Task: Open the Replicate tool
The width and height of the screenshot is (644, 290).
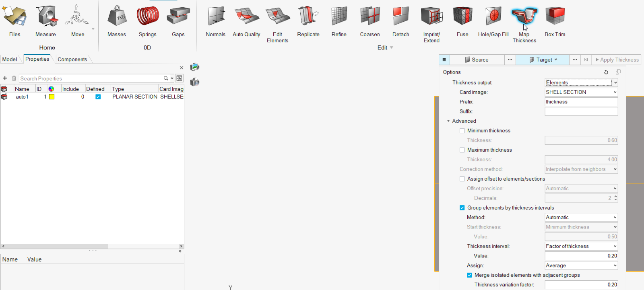Action: [308, 21]
